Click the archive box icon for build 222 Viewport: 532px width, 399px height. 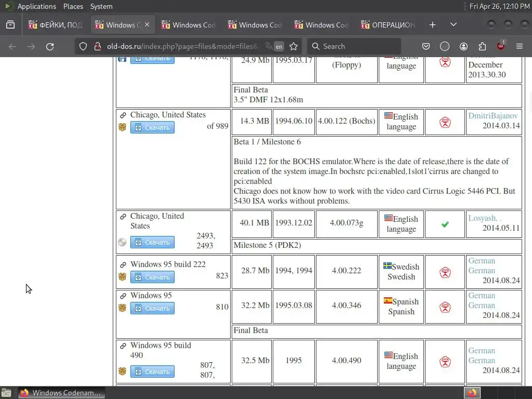122,277
